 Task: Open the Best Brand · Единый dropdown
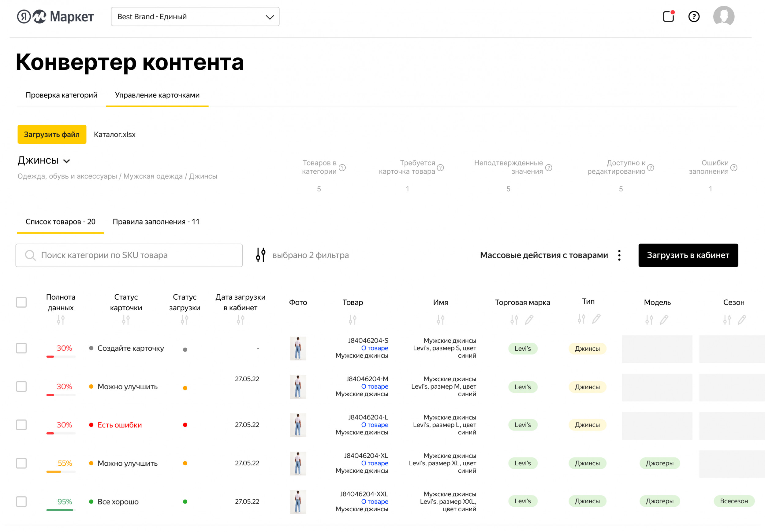pos(195,17)
